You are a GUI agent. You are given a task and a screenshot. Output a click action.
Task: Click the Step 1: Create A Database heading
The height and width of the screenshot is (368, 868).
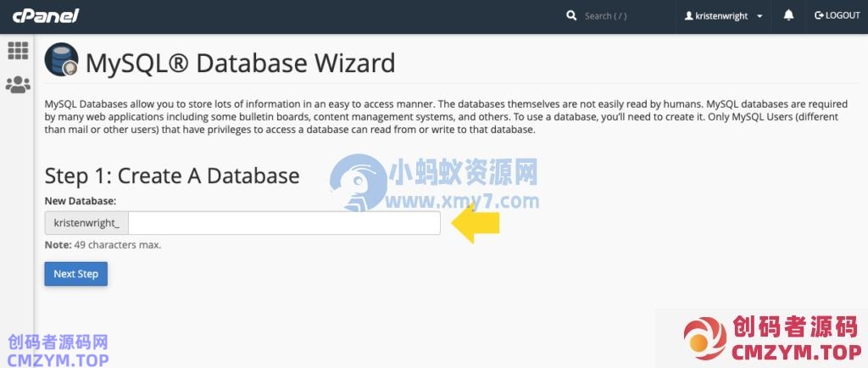pyautogui.click(x=172, y=176)
